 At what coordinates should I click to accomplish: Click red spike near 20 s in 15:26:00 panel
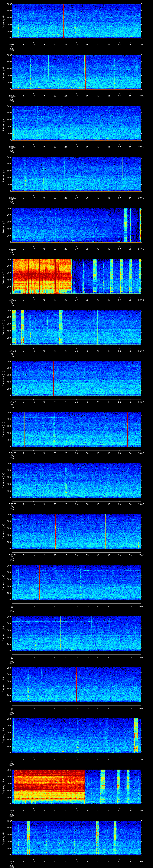click(55, 531)
